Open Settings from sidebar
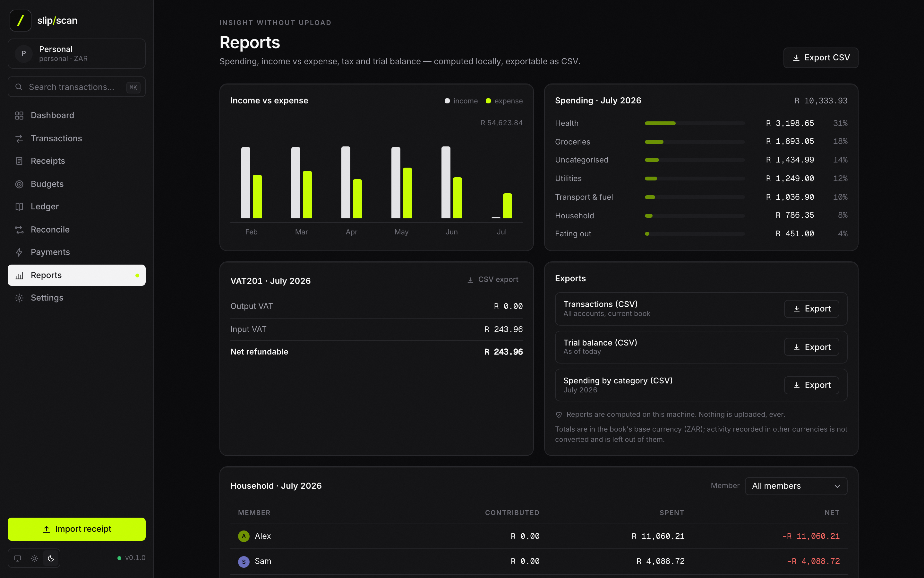 [x=76, y=298]
